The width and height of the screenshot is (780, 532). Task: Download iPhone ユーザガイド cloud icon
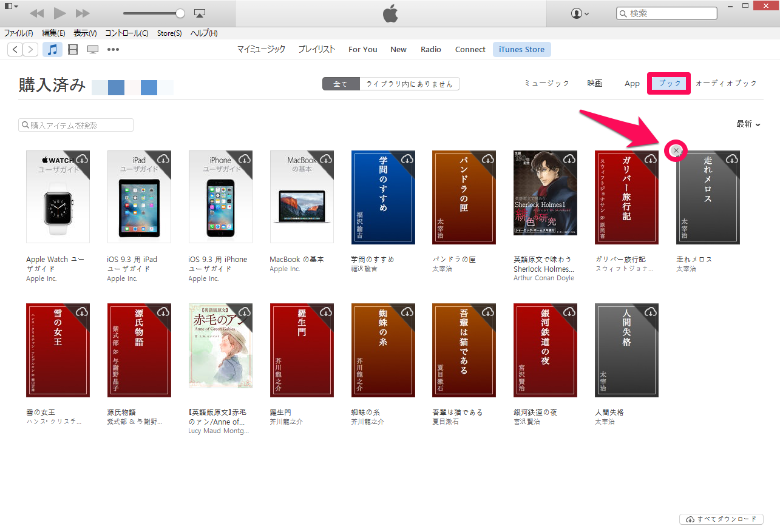[x=245, y=159]
